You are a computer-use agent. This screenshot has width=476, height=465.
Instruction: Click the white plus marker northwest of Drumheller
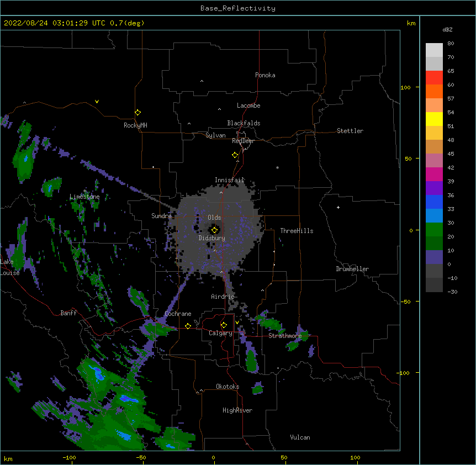(338, 207)
